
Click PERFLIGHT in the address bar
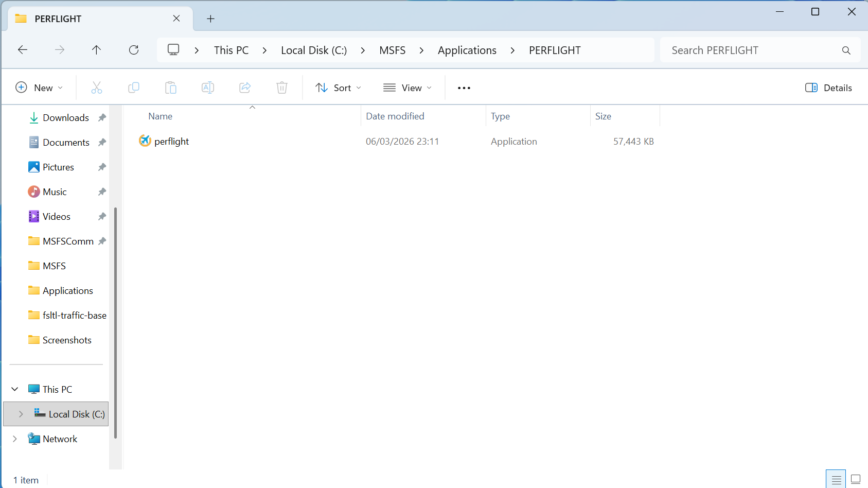point(555,50)
